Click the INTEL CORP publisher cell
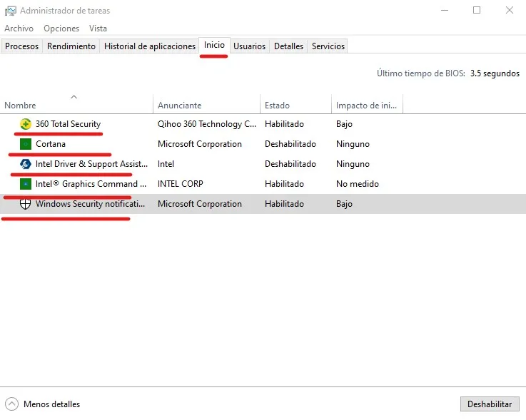Image resolution: width=526 pixels, height=420 pixels. pyautogui.click(x=180, y=184)
